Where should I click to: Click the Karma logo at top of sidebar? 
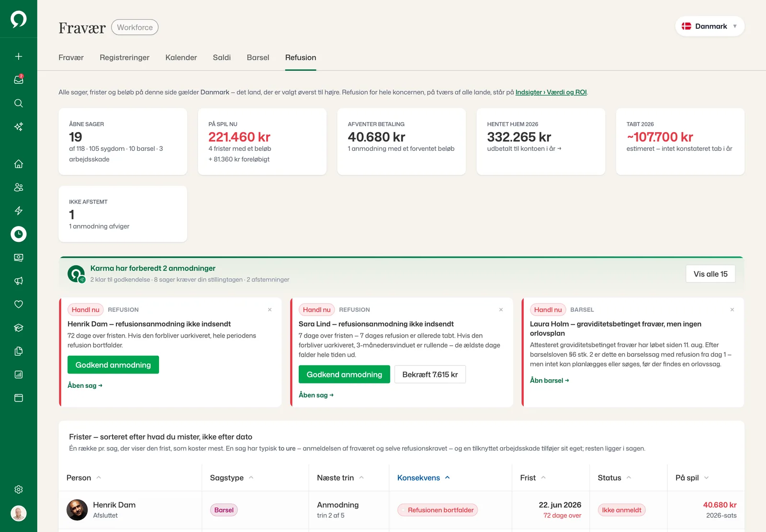[19, 19]
